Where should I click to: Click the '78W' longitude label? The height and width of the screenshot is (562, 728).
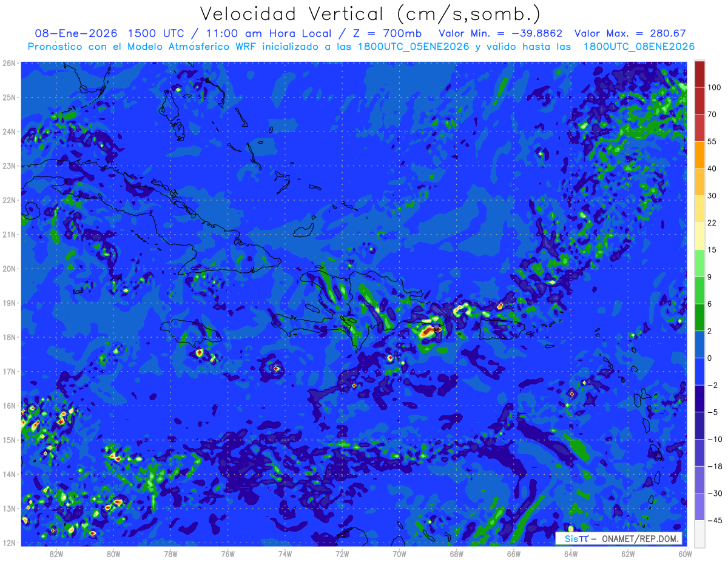coord(170,553)
